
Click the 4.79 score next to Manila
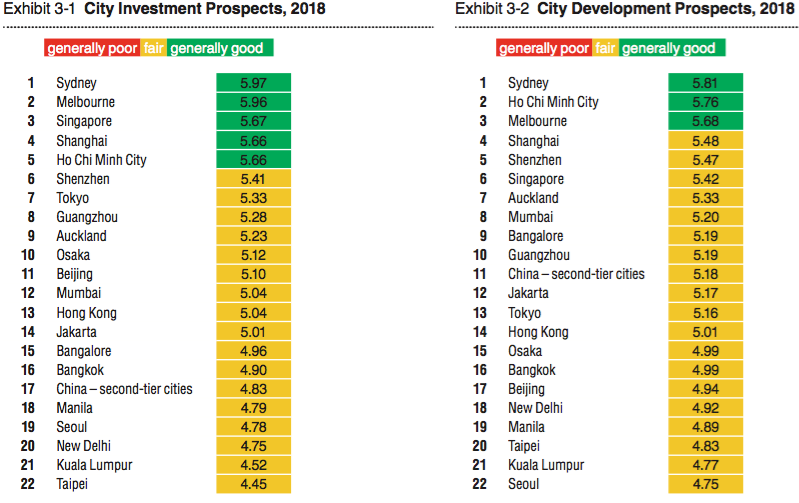point(253,408)
